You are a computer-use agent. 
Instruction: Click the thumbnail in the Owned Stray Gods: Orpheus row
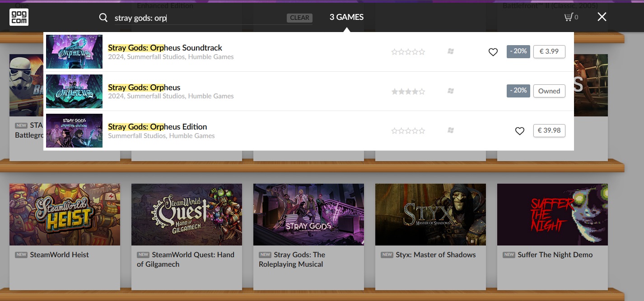click(x=74, y=91)
